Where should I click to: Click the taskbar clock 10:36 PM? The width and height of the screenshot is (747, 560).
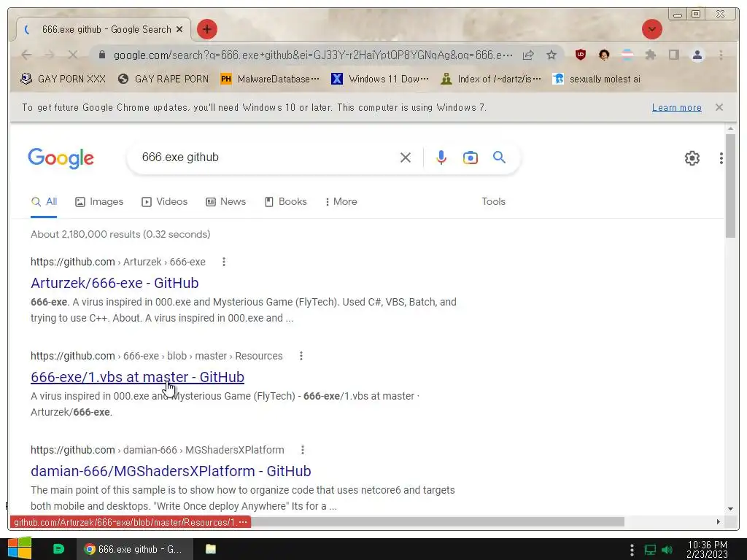click(707, 549)
